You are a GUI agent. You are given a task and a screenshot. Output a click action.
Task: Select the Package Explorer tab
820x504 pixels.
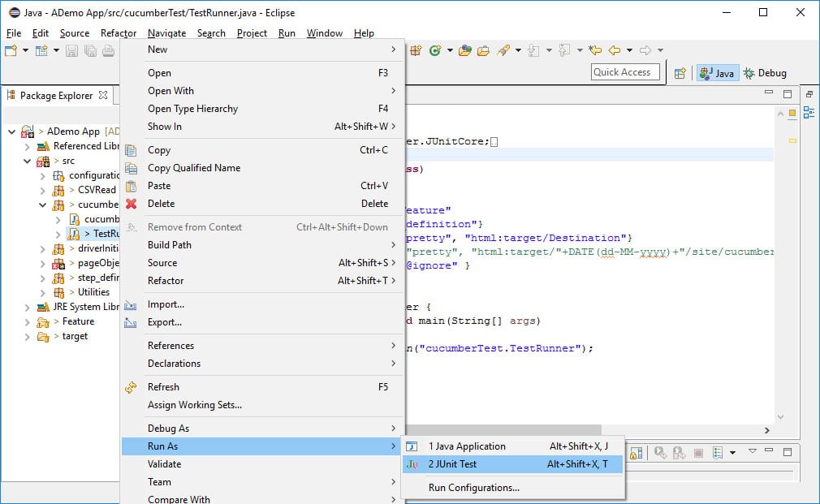click(x=57, y=95)
